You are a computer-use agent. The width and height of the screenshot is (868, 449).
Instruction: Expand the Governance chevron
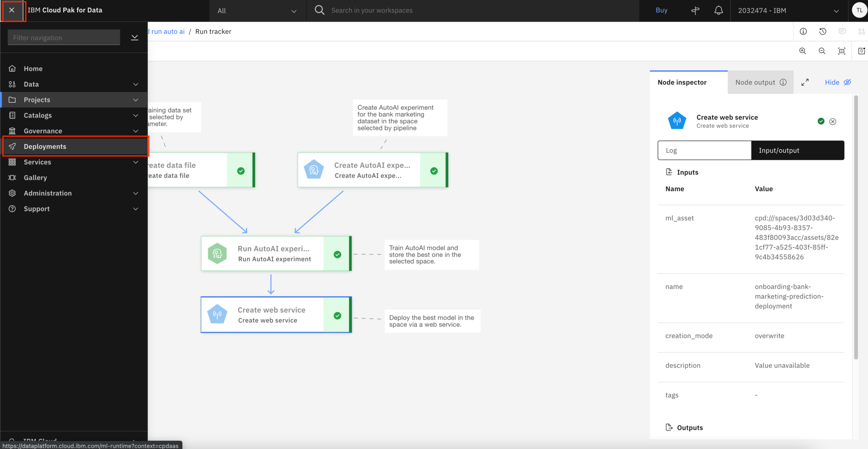pyautogui.click(x=136, y=131)
